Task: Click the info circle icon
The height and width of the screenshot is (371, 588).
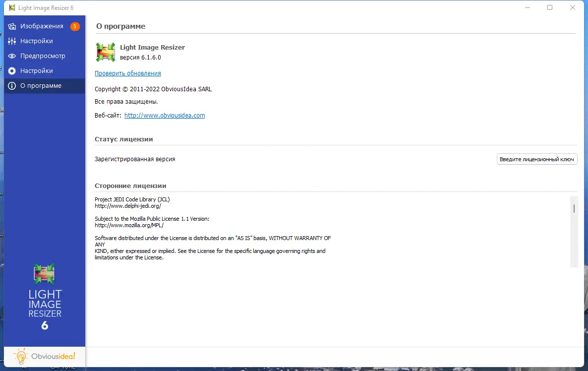Action: [x=12, y=85]
